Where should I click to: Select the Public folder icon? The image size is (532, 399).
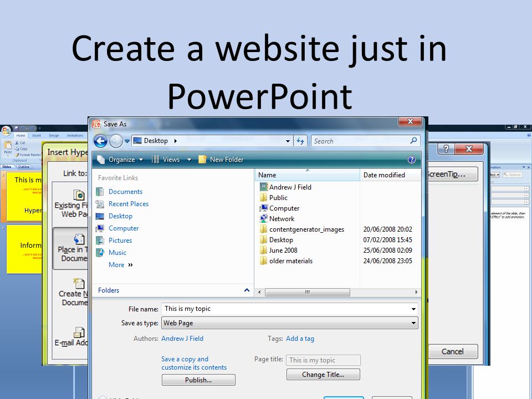[264, 197]
